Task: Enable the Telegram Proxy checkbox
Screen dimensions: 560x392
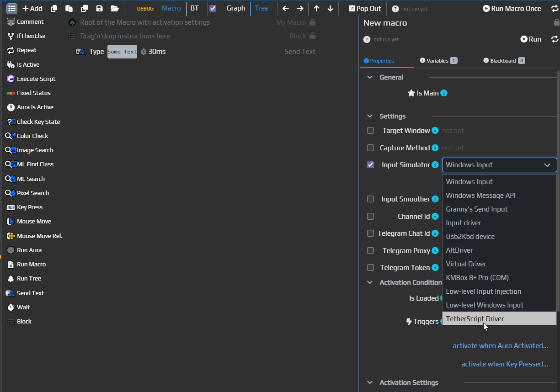Action: pyautogui.click(x=371, y=251)
